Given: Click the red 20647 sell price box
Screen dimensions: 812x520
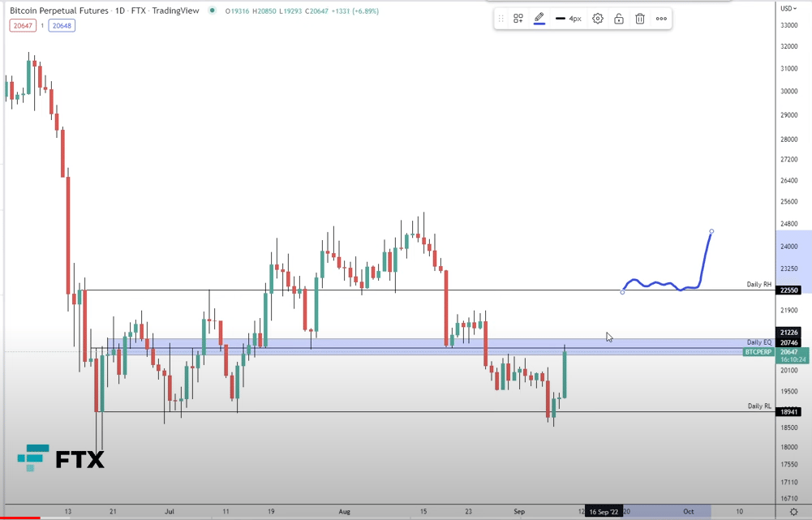Looking at the screenshot, I should (23, 25).
